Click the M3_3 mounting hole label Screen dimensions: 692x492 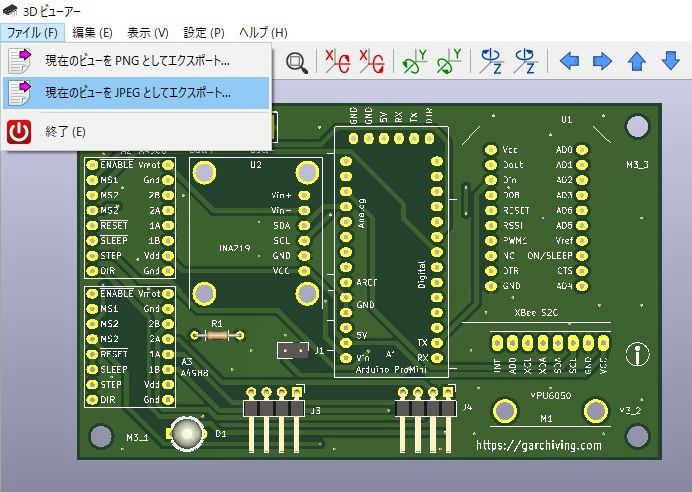point(637,165)
